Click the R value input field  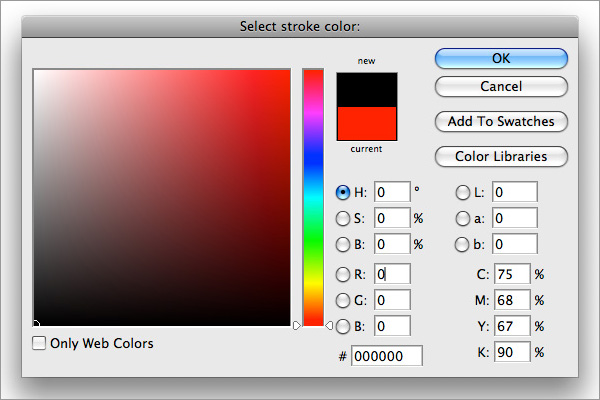click(392, 274)
